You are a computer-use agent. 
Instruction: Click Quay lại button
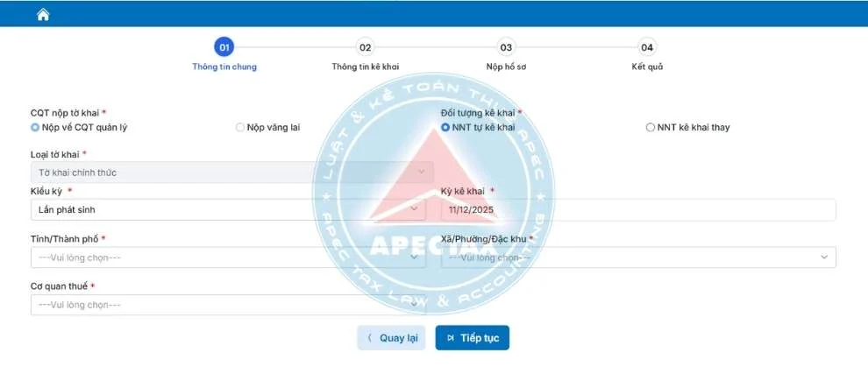(x=391, y=338)
